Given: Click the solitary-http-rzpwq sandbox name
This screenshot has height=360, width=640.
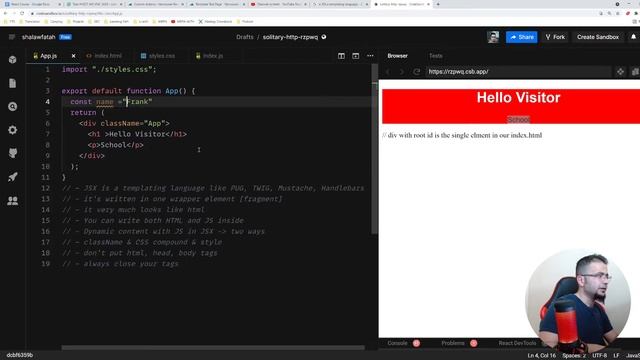Looking at the screenshot, I should click(290, 37).
